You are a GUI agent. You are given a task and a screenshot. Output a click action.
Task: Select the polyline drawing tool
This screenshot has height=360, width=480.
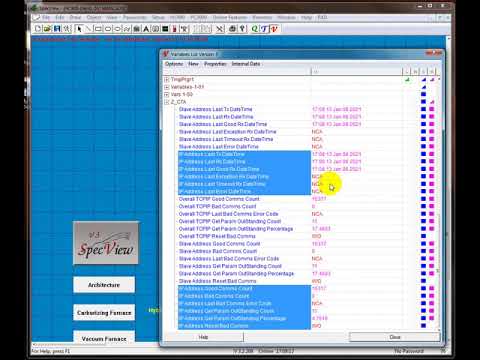(x=127, y=29)
